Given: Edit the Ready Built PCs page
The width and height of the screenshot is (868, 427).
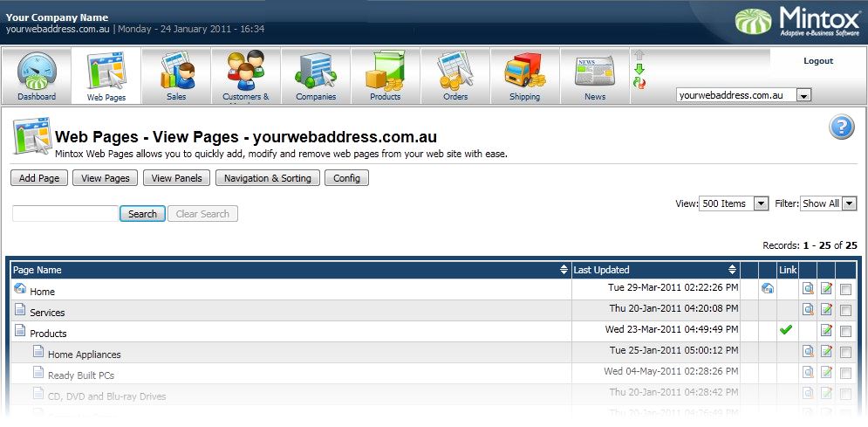Looking at the screenshot, I should (x=826, y=373).
